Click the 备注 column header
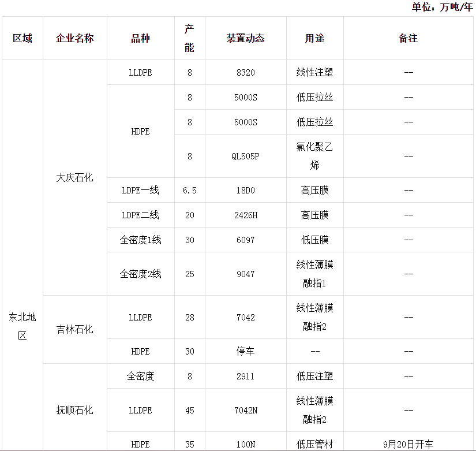Screen dimensions: 476x451 point(408,38)
